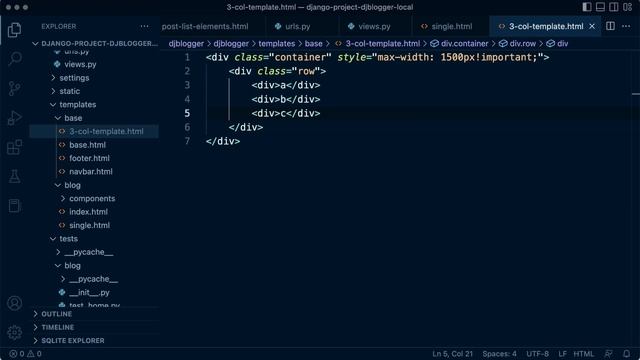Click base breadcrumb segment

click(x=313, y=43)
